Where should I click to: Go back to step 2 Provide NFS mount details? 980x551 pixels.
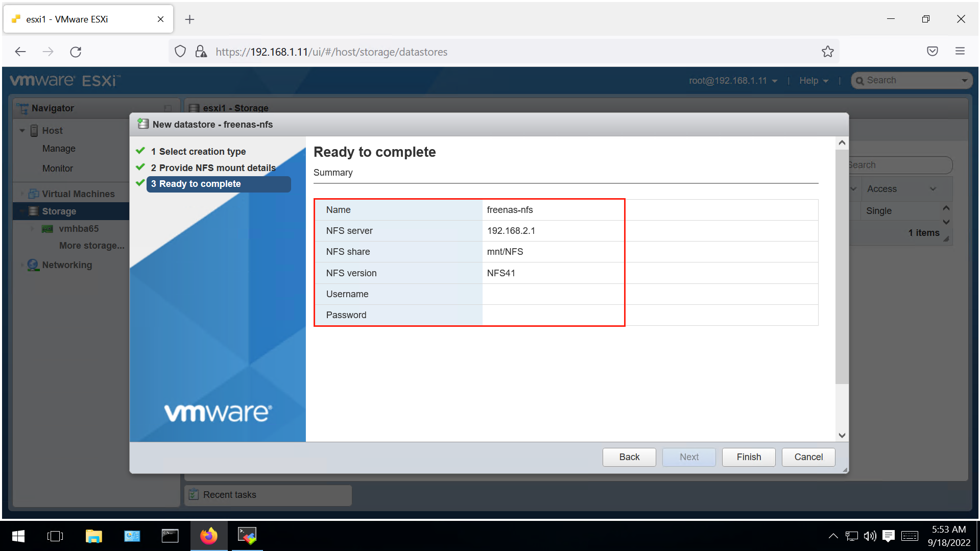point(213,167)
